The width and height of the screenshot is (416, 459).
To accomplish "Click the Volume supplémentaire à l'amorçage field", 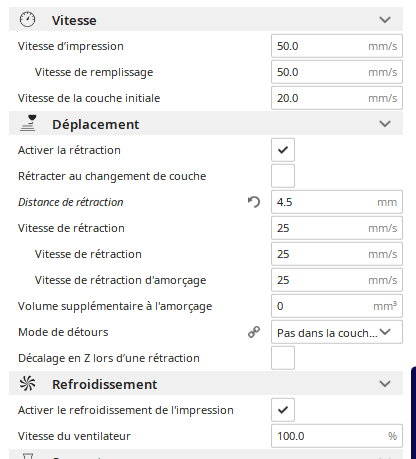I will [x=337, y=306].
